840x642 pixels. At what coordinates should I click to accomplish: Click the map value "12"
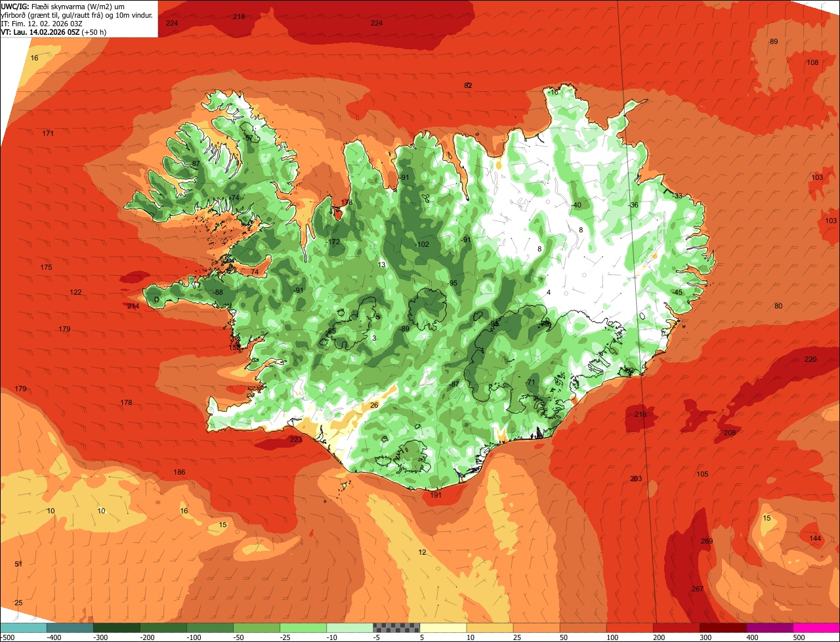click(422, 552)
